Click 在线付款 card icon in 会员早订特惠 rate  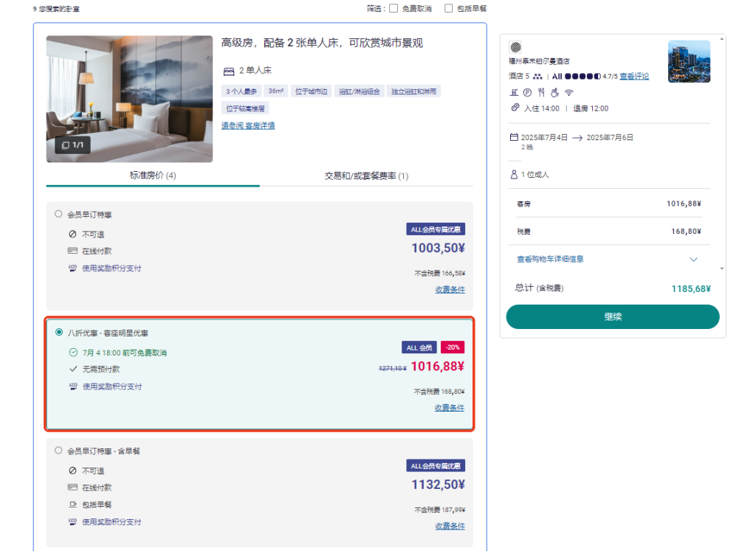click(72, 251)
